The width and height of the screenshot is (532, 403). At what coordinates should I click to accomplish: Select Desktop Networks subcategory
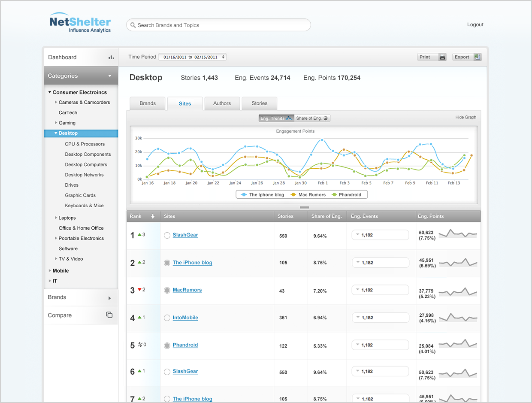pyautogui.click(x=84, y=175)
